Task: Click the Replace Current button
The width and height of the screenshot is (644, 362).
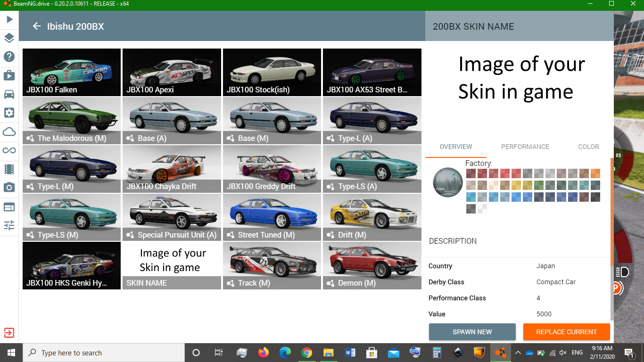Action: click(566, 332)
